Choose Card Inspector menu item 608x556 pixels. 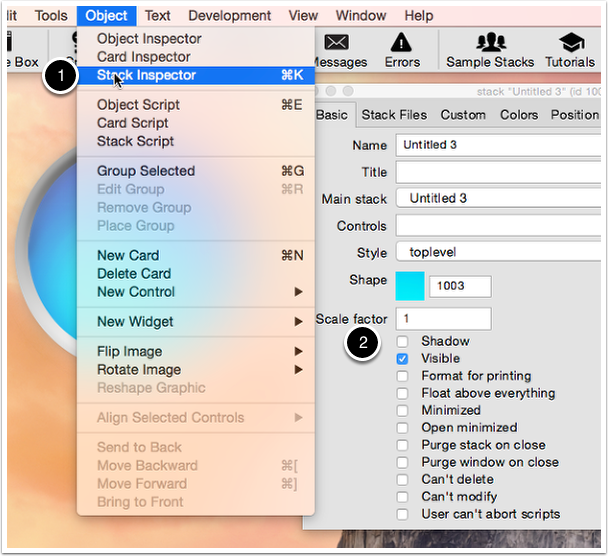click(196, 57)
